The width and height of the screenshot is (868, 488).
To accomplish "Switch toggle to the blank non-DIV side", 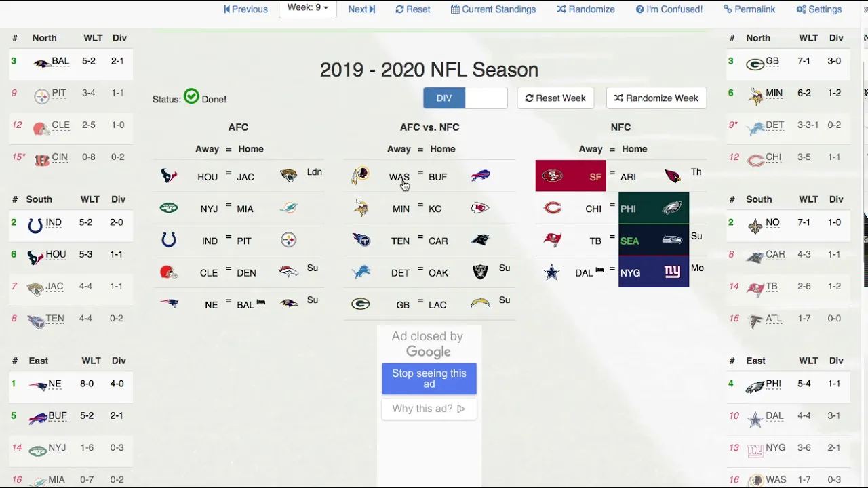I will pyautogui.click(x=486, y=98).
